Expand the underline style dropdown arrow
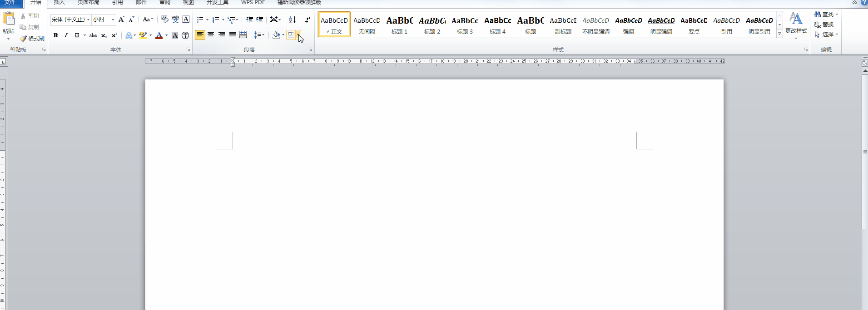868x310 pixels. [84, 35]
